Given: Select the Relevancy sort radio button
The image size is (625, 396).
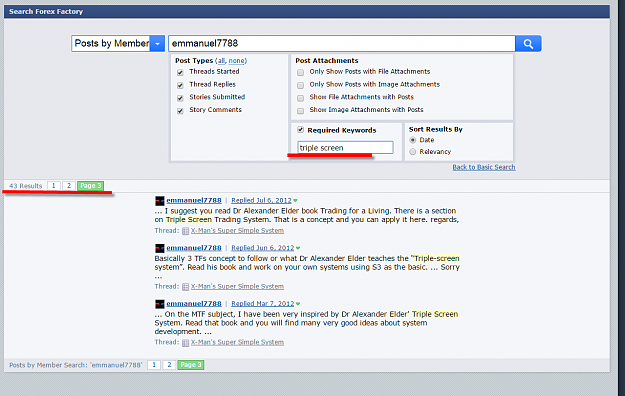Looking at the screenshot, I should (413, 152).
